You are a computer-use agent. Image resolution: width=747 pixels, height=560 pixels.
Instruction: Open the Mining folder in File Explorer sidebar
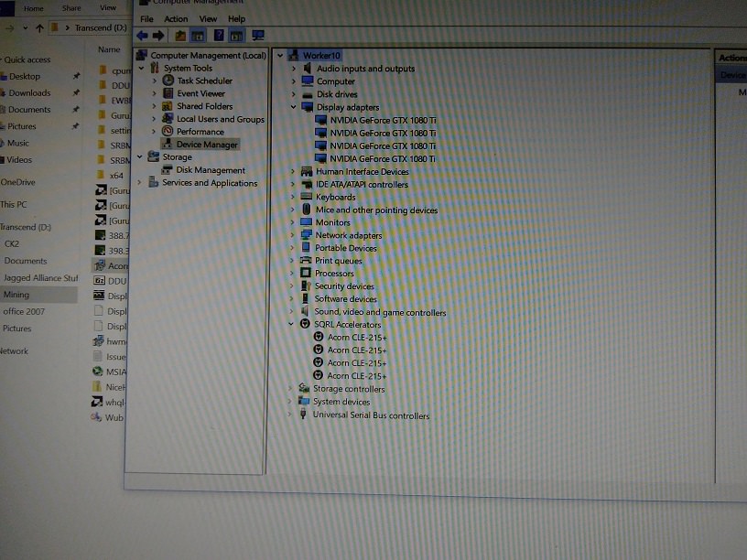point(16,295)
